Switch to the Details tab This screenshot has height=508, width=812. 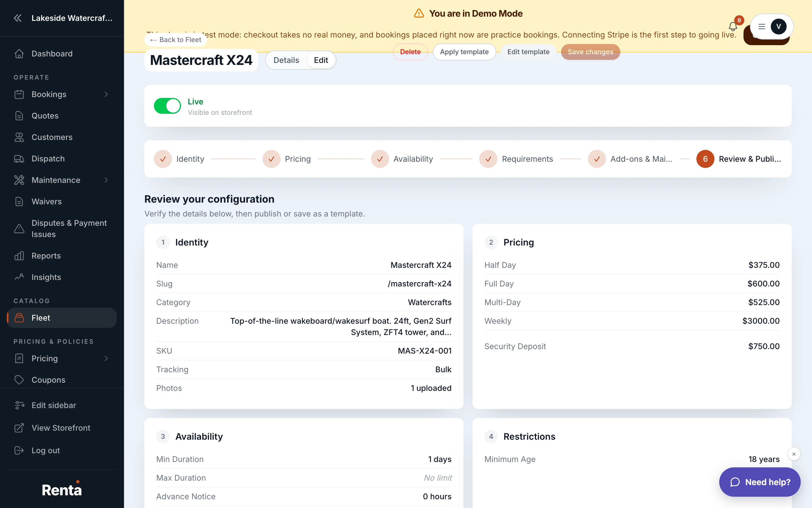pyautogui.click(x=286, y=60)
